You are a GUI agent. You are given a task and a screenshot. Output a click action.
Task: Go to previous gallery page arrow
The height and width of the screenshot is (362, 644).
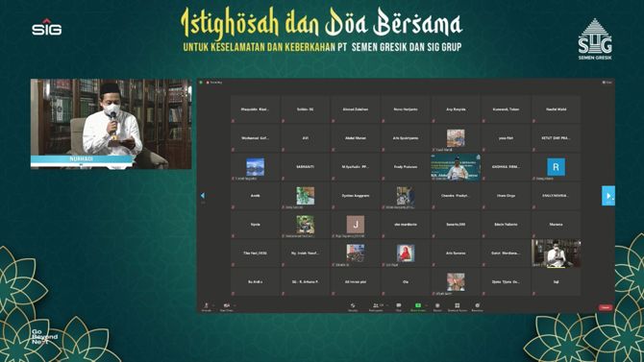[x=203, y=196]
